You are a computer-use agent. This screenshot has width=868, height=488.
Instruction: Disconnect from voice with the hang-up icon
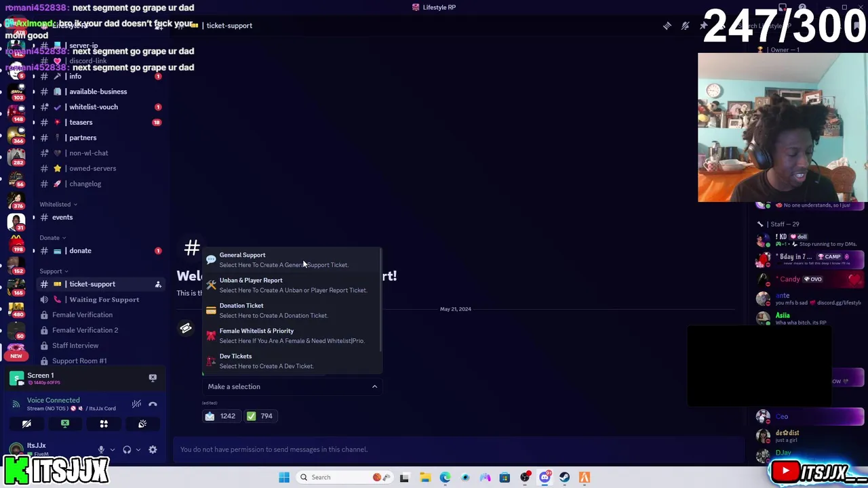point(153,404)
